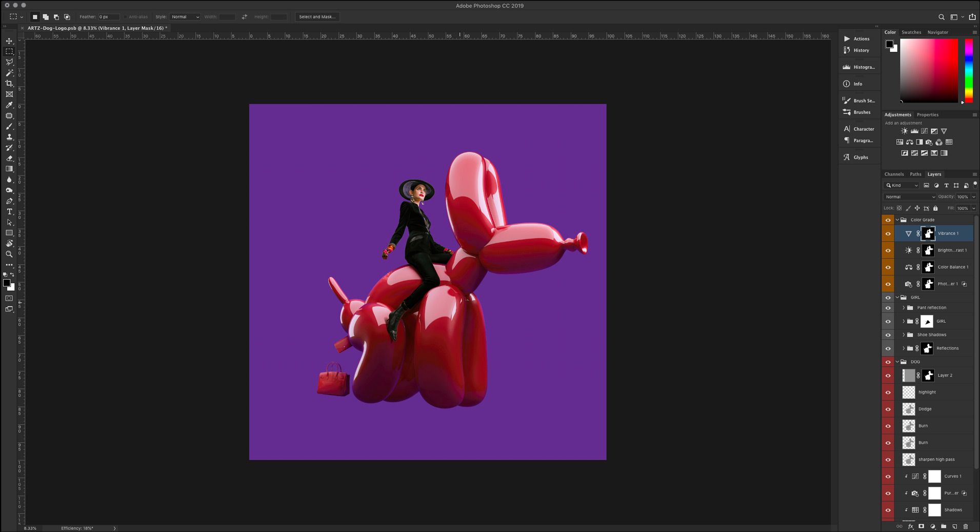Select the Zoom tool
980x532 pixels.
pos(9,254)
